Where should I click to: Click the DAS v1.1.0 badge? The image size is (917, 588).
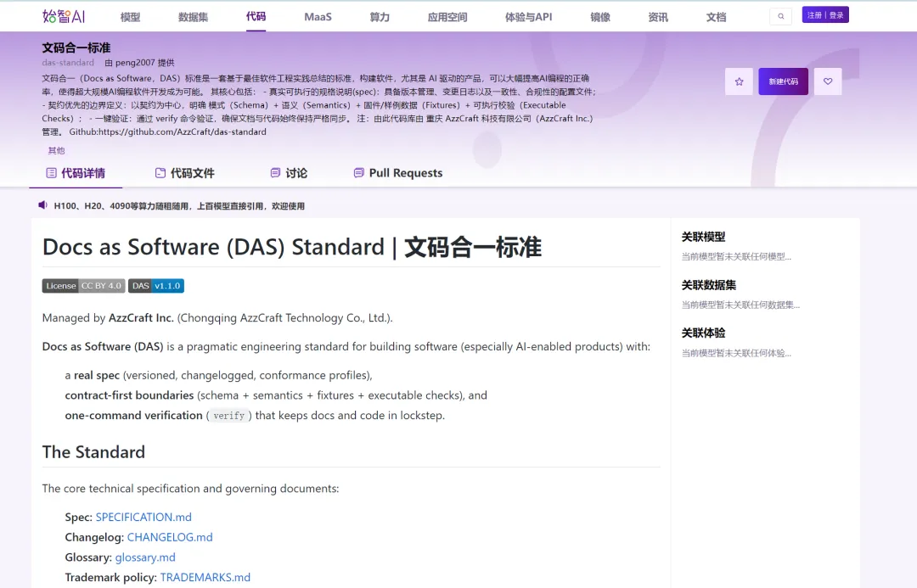click(x=156, y=286)
